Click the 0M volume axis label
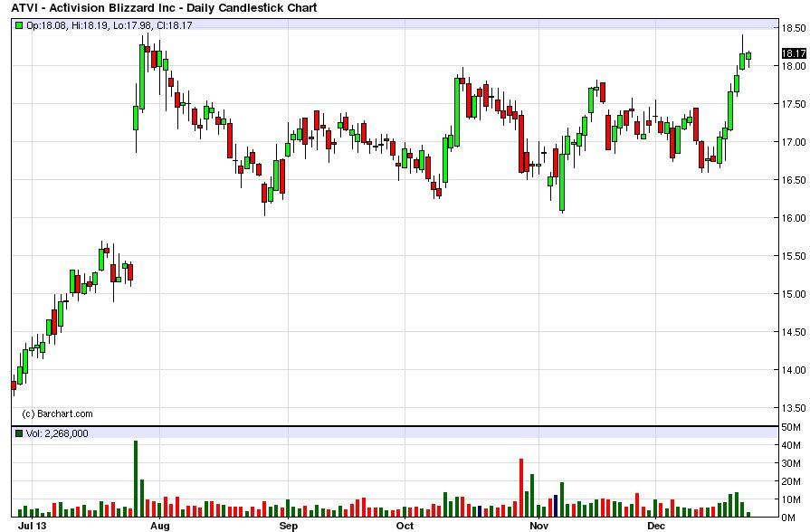810x532 pixels. pyautogui.click(x=788, y=518)
